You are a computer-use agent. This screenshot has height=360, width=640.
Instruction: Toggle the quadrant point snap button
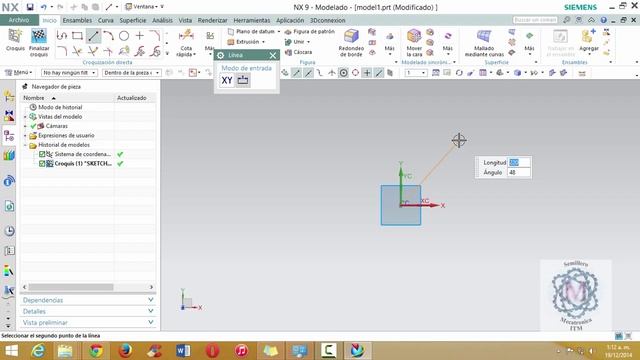[356, 73]
